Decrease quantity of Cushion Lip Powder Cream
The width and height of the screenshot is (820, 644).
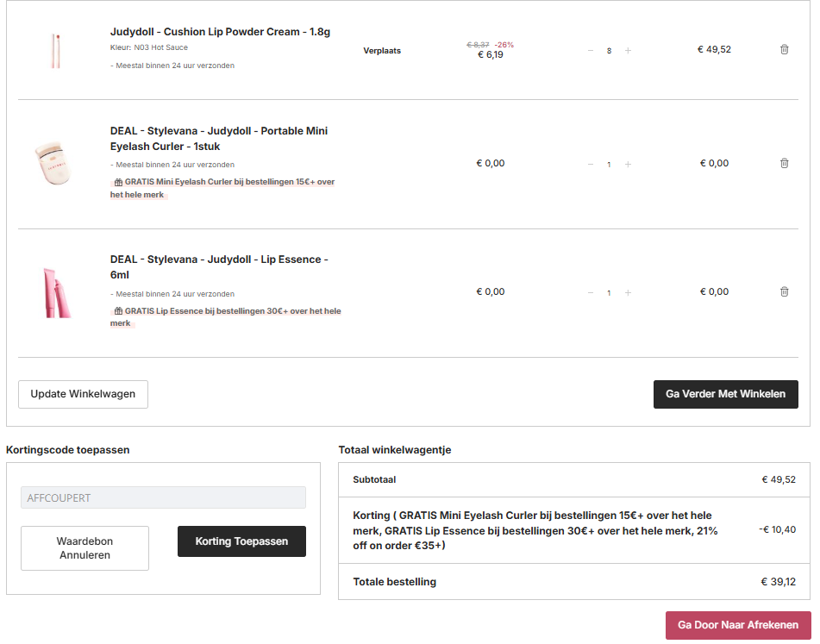pos(591,51)
